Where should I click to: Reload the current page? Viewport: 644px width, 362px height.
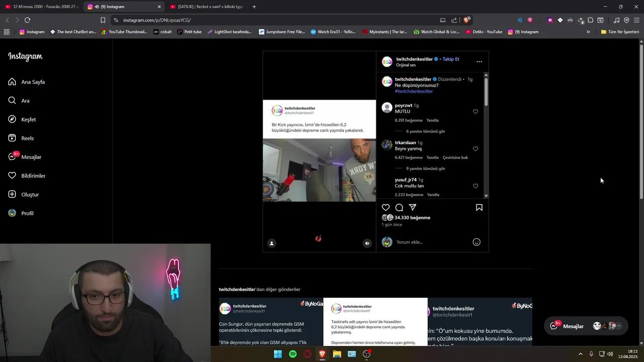27,20
